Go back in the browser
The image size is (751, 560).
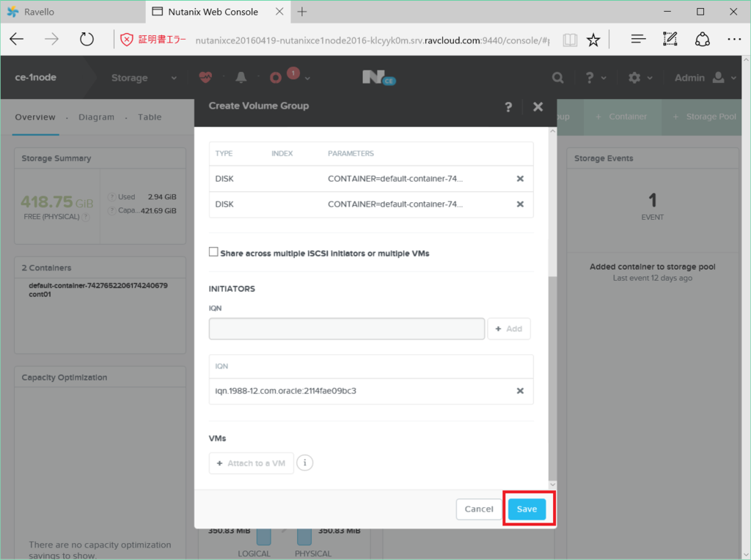pos(17,40)
